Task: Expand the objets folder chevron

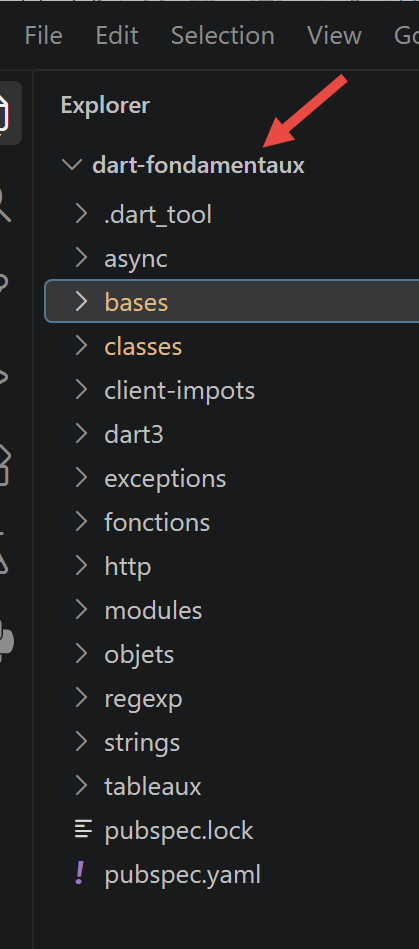Action: pos(81,654)
